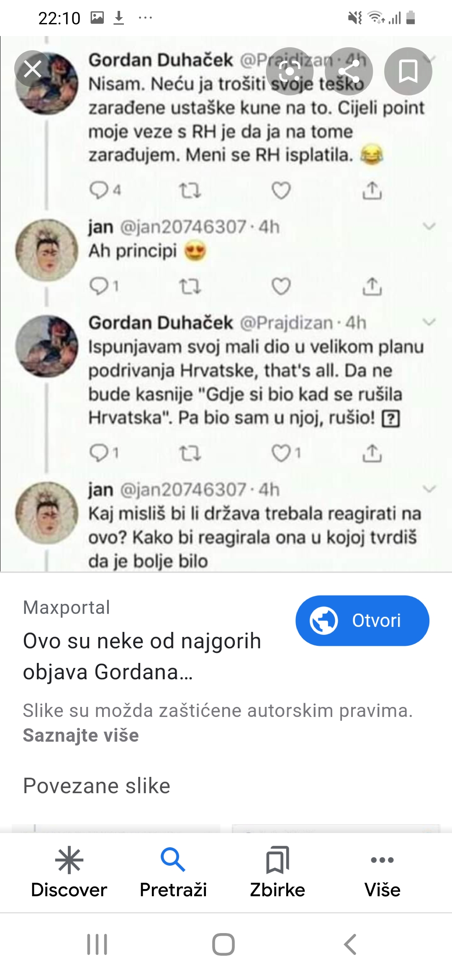Open the Maxportal article title
This screenshot has height=980, width=452.
tap(142, 656)
